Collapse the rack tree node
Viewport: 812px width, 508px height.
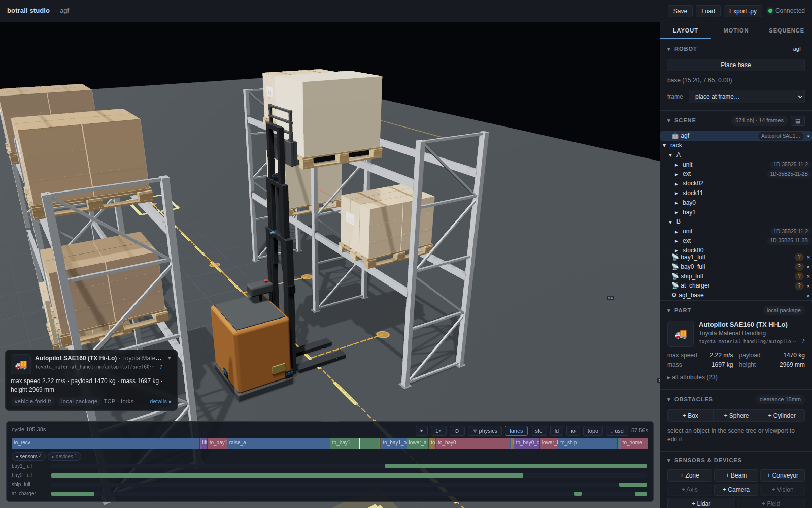click(664, 146)
